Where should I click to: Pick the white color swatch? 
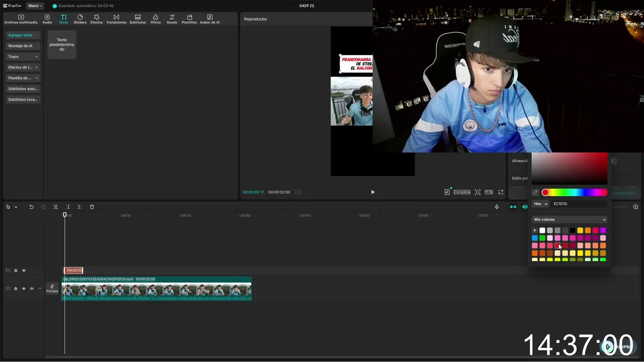click(542, 231)
